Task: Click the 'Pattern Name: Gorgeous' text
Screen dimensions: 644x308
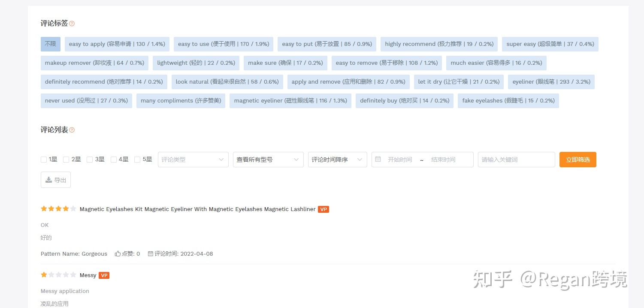Action: coord(74,254)
